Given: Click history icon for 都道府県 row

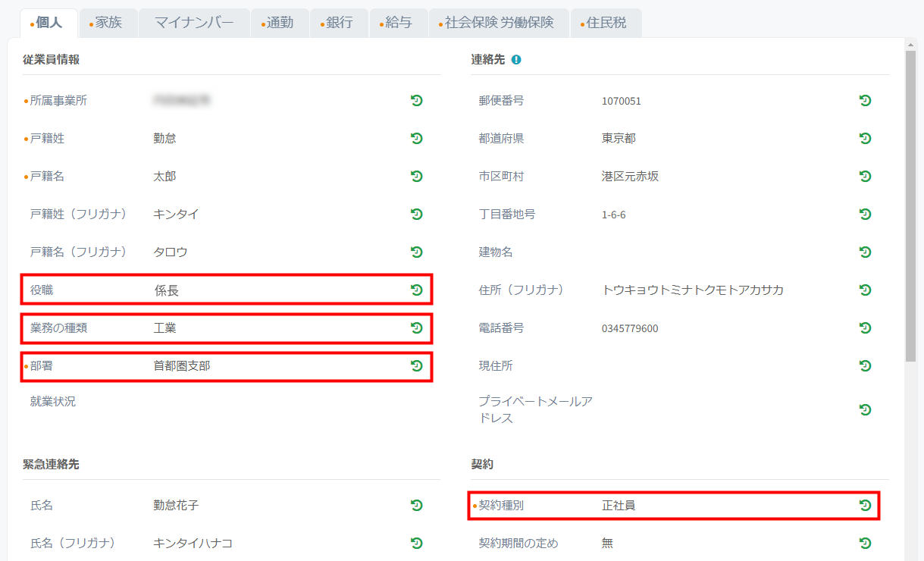Looking at the screenshot, I should tap(865, 138).
